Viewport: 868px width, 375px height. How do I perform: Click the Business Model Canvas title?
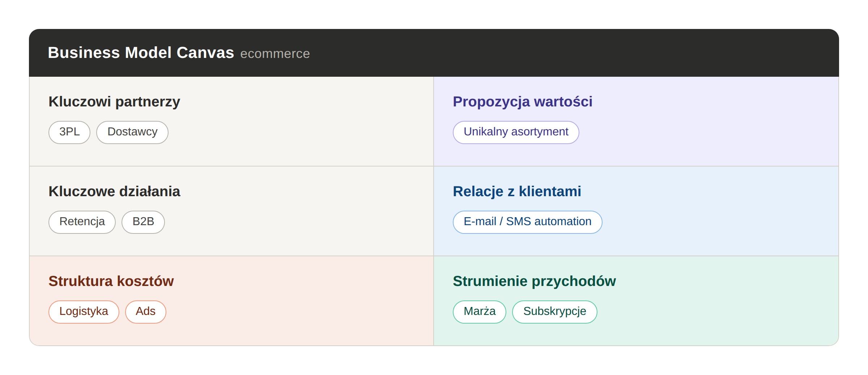coord(141,53)
